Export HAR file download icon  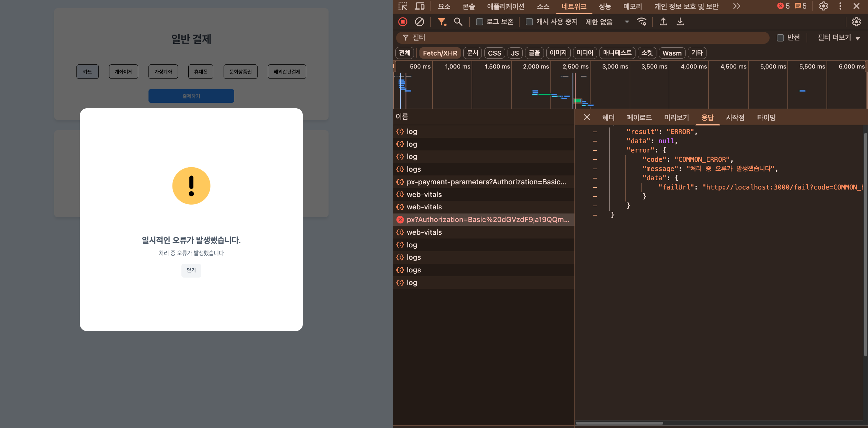pyautogui.click(x=680, y=22)
